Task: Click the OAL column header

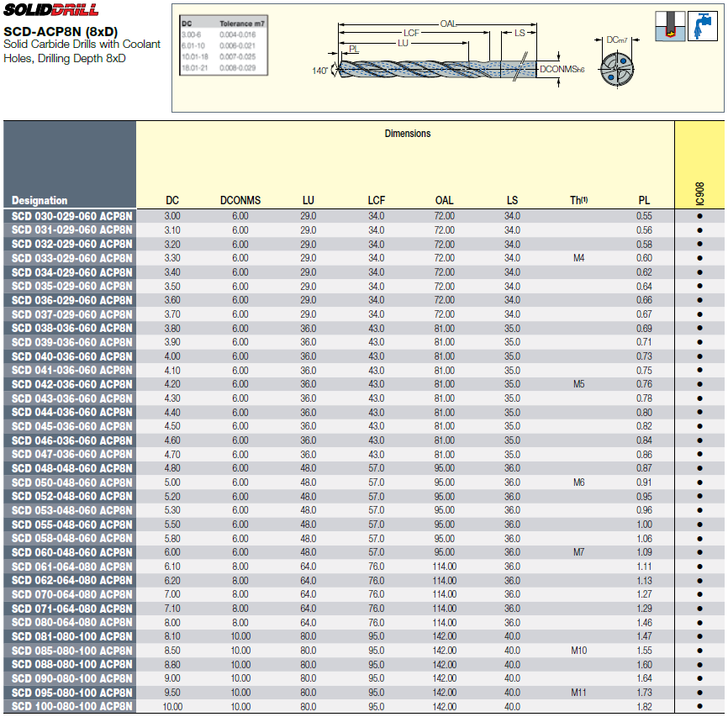Action: coord(444,201)
